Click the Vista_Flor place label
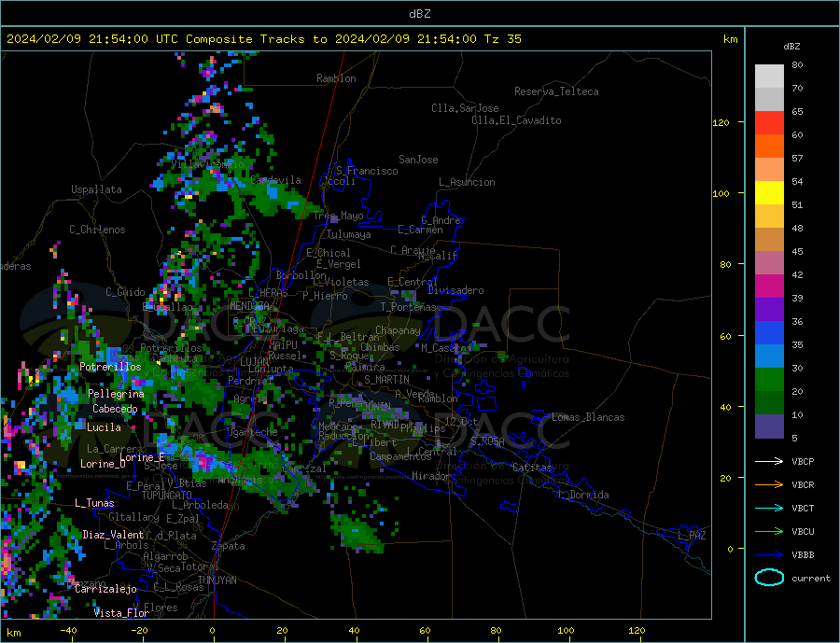This screenshot has height=643, width=840. tap(121, 613)
